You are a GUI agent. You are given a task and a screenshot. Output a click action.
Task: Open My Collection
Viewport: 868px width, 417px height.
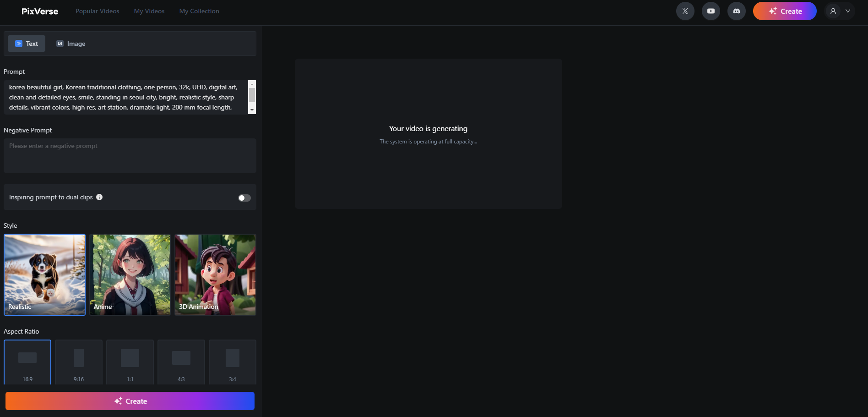click(x=199, y=11)
